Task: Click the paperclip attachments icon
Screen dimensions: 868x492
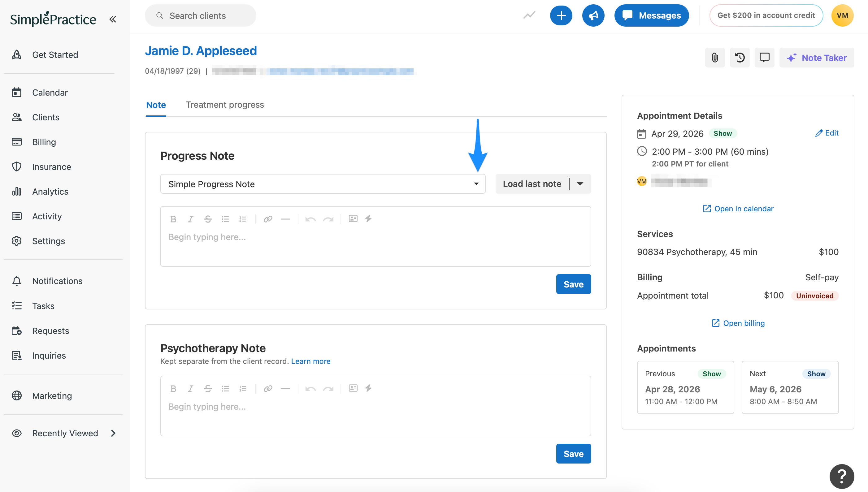Action: (x=715, y=58)
